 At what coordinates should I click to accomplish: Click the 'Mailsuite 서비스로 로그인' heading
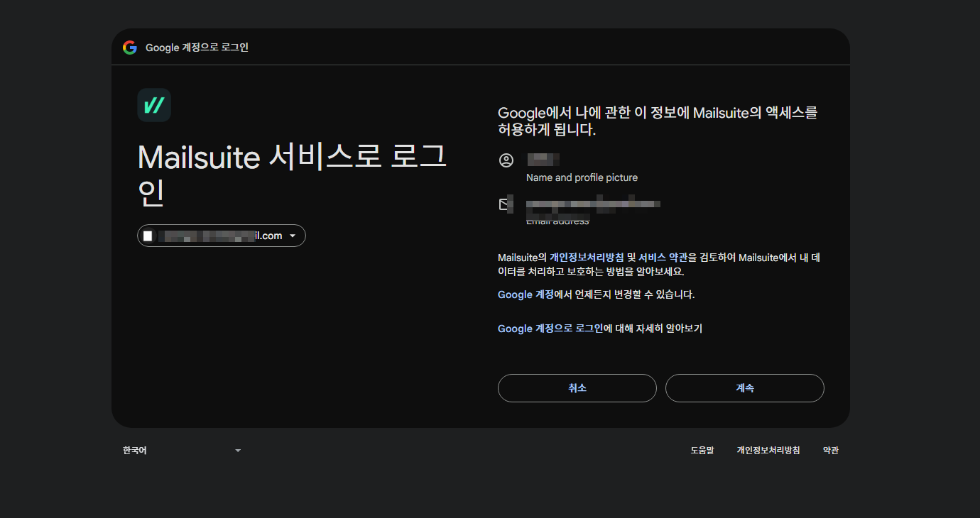(292, 175)
